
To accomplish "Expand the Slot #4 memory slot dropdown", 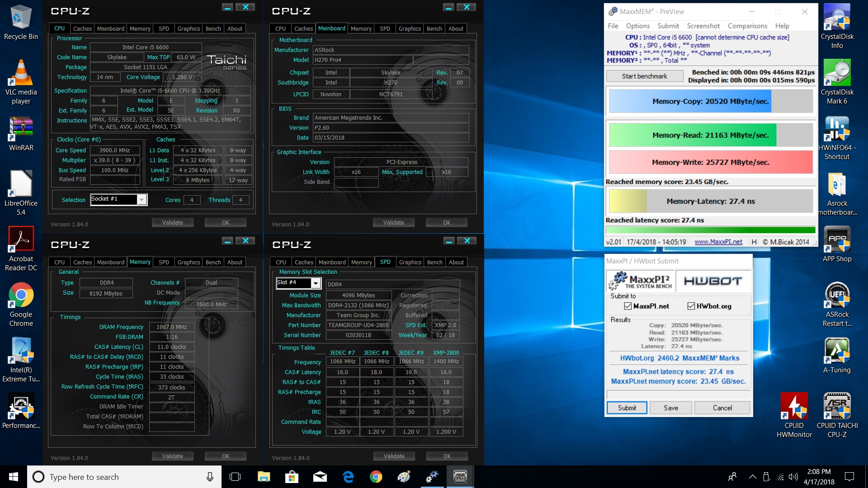I will 316,283.
